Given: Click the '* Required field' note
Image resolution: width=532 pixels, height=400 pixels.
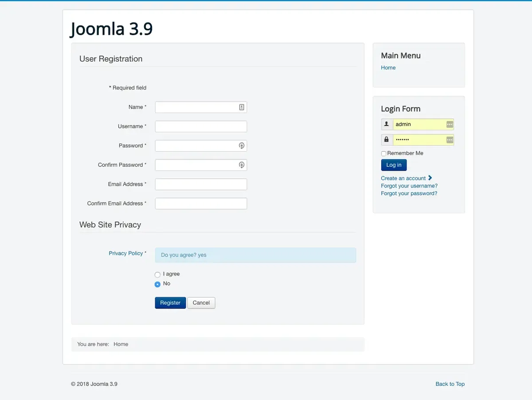Looking at the screenshot, I should point(128,88).
